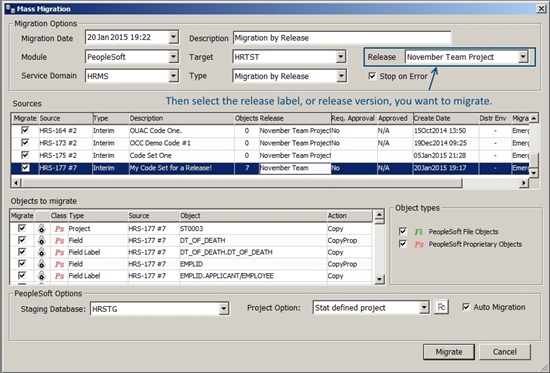This screenshot has height=373, width=550.
Task: Sort Objects by Action column header
Action: (x=349, y=215)
